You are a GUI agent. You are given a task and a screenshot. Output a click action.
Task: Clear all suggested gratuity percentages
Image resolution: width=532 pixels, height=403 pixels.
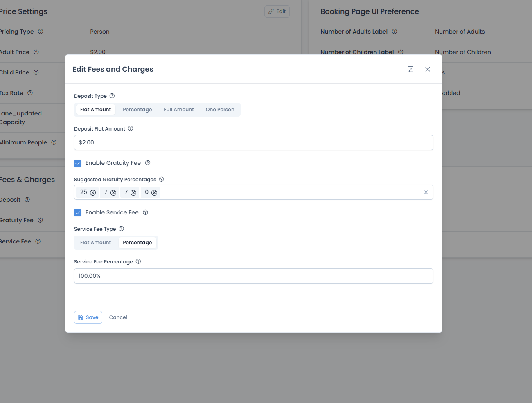tap(426, 192)
